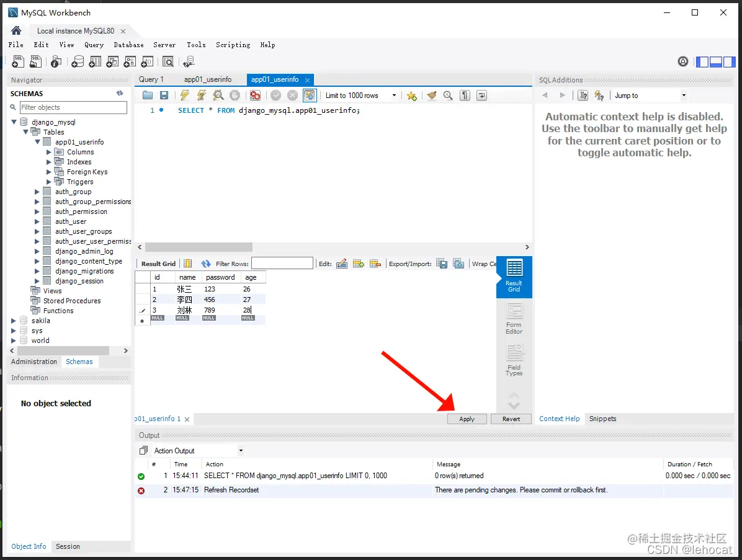Refresh schemas list icon

pyautogui.click(x=120, y=94)
